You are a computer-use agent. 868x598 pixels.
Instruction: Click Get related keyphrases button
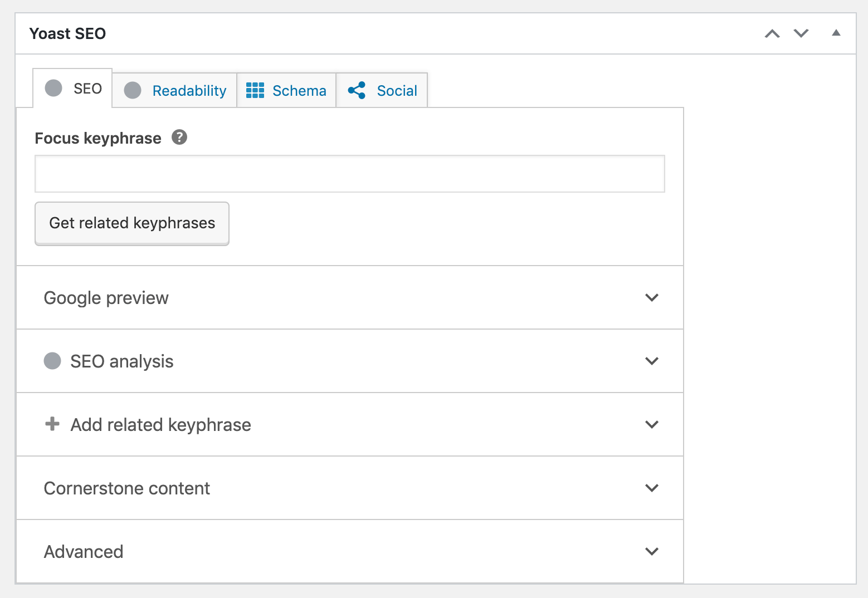pos(132,223)
